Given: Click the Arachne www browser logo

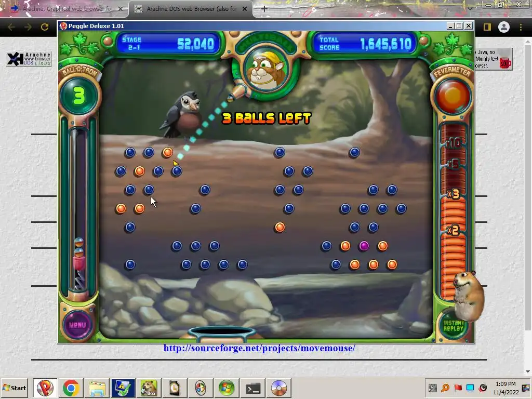Looking at the screenshot, I should click(x=29, y=59).
